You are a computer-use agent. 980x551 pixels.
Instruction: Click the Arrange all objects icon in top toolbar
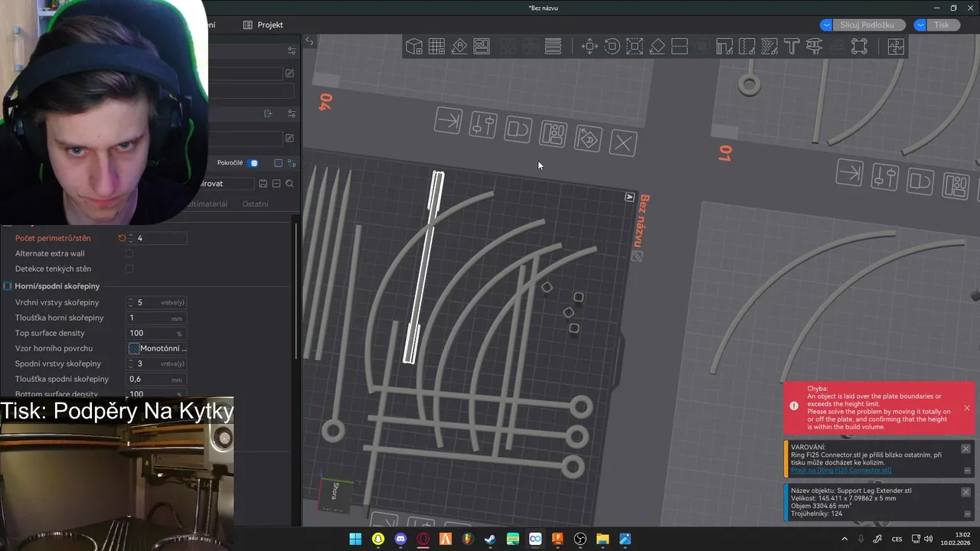(482, 47)
